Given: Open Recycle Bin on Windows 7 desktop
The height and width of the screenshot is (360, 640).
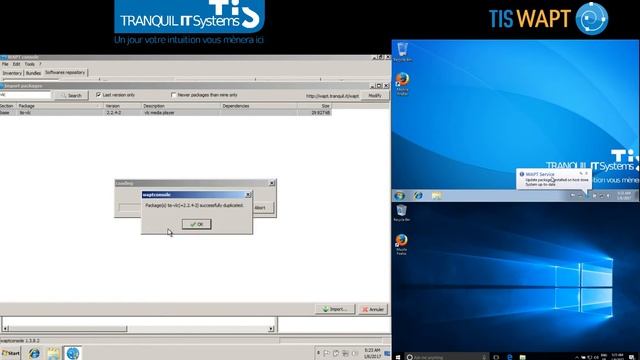Looking at the screenshot, I should 402,52.
